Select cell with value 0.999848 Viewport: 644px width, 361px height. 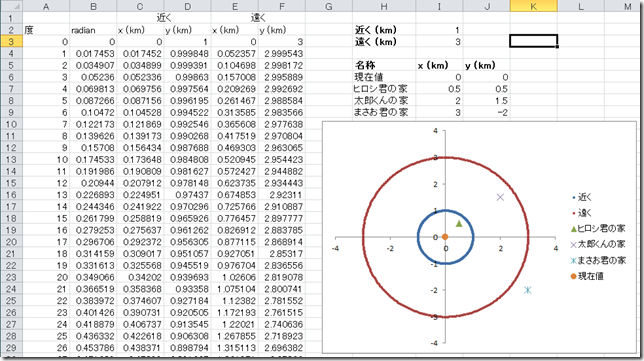point(188,53)
